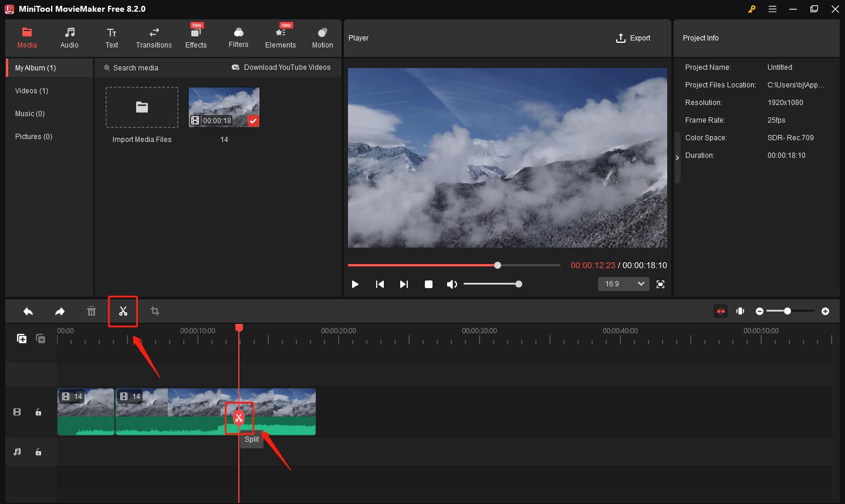Collapse the Project Info panel arrow
Viewport: 845px width, 504px height.
click(x=677, y=158)
